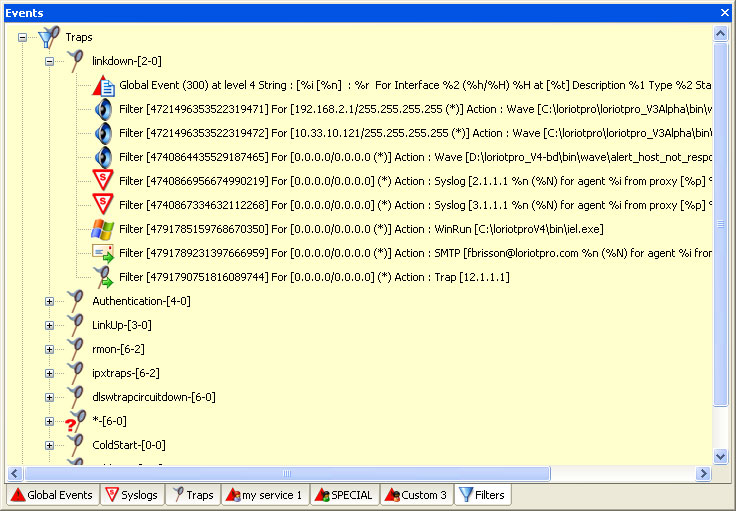Open the SPECIAL tab
This screenshot has width=736, height=511.
click(x=344, y=495)
